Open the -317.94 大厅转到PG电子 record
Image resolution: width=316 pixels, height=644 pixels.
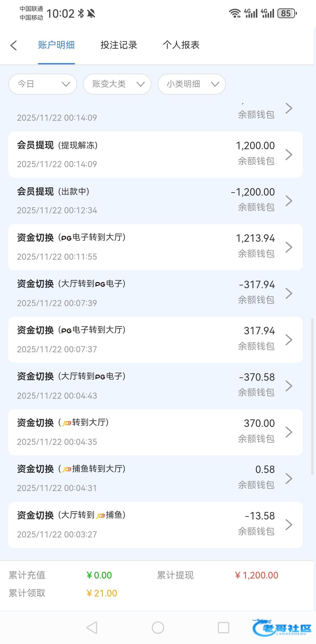[155, 293]
